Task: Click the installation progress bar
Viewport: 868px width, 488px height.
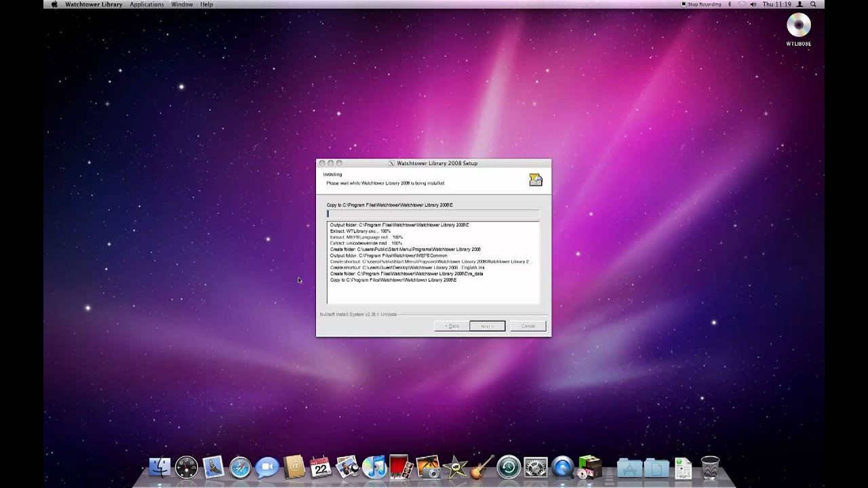Action: [433, 213]
